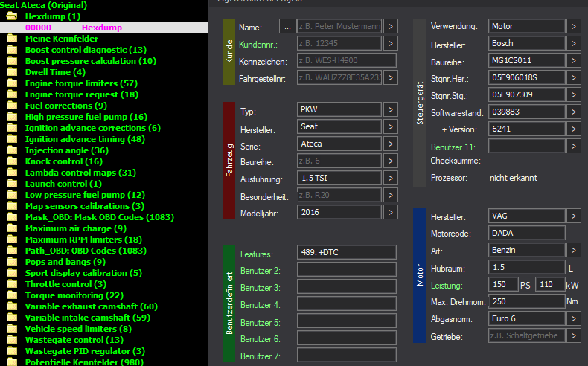Open High pressure fuel pump (16) folder
The height and width of the screenshot is (366, 588).
coord(86,117)
